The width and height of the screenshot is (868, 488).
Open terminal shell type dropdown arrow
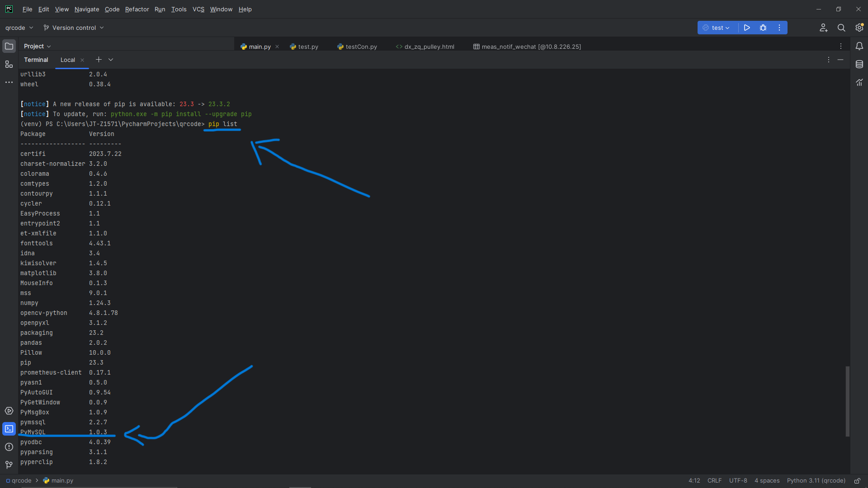(x=111, y=60)
